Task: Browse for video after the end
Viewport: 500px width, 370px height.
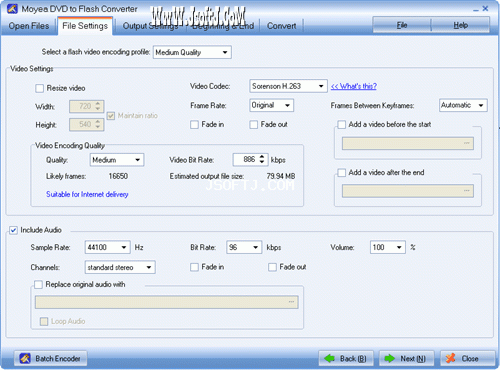Action: tap(467, 191)
